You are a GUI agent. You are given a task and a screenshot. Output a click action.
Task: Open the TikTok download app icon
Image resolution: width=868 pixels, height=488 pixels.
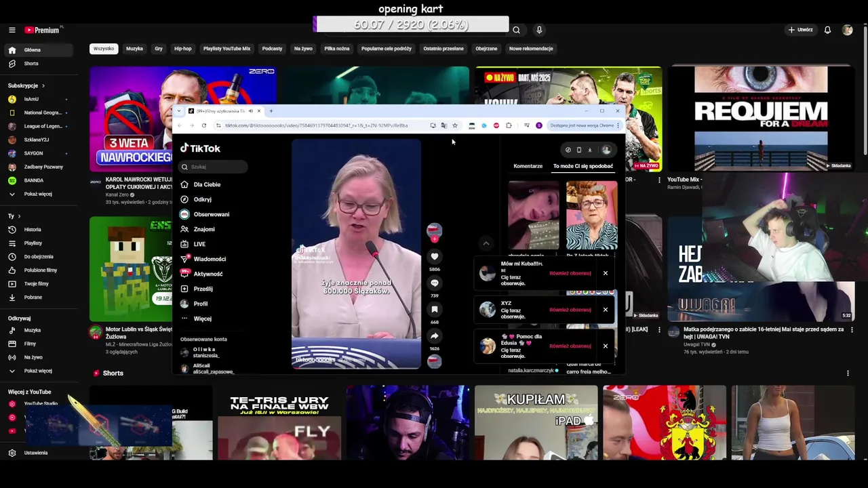click(590, 150)
